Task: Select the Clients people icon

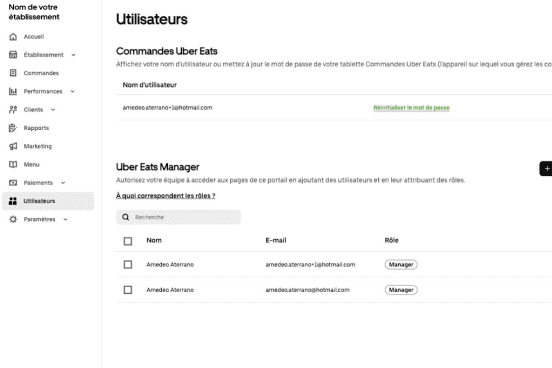Action: pyautogui.click(x=13, y=110)
